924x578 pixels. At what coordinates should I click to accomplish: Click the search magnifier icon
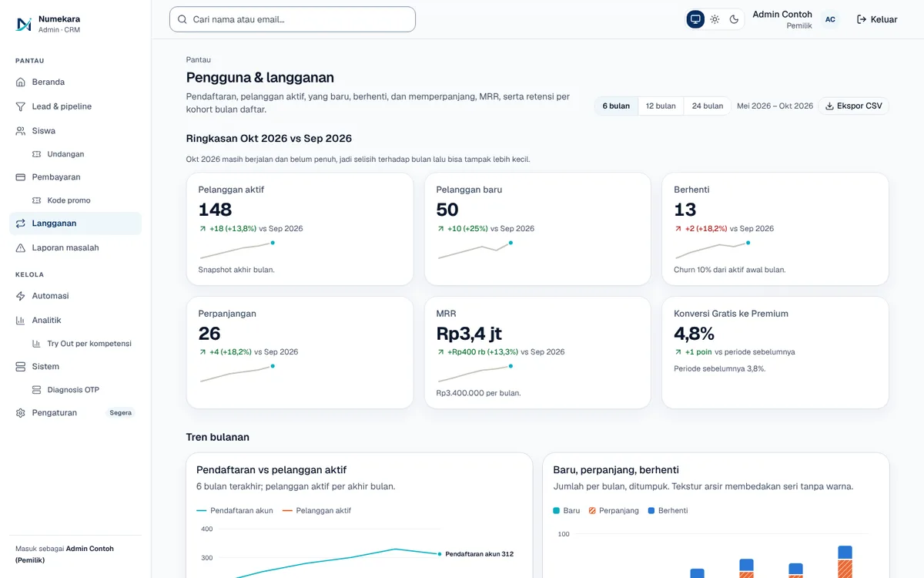(x=182, y=19)
